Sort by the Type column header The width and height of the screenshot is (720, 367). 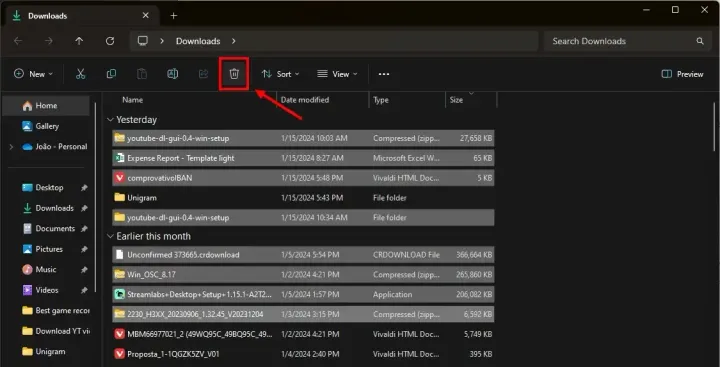(x=381, y=100)
